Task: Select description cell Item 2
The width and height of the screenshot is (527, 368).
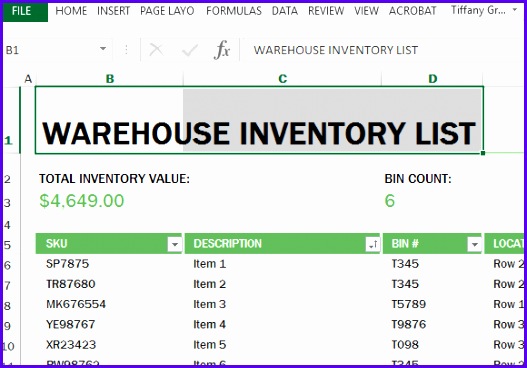Action: [x=209, y=284]
